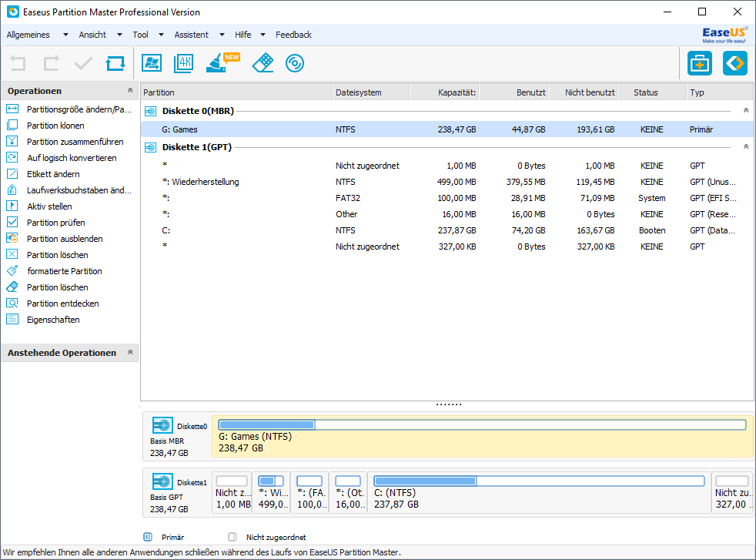This screenshot has height=560, width=756.
Task: Select the Other 16,00 MB partition row
Action: (x=447, y=214)
